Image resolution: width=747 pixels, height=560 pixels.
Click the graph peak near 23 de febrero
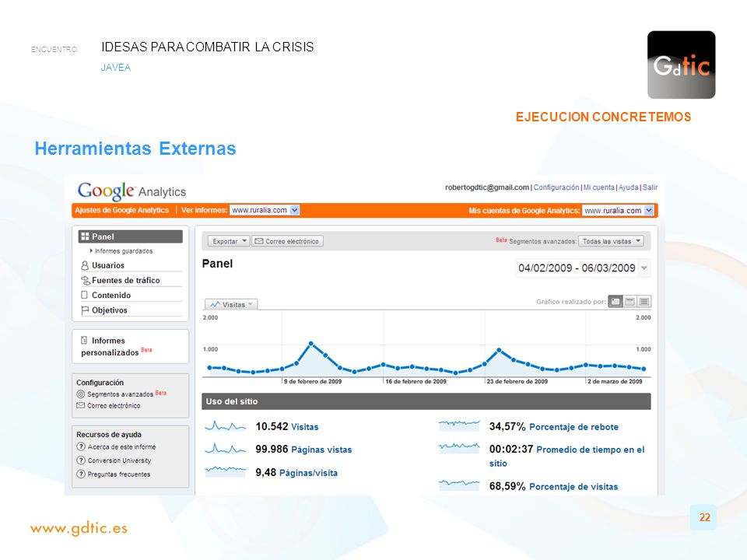coord(499,350)
